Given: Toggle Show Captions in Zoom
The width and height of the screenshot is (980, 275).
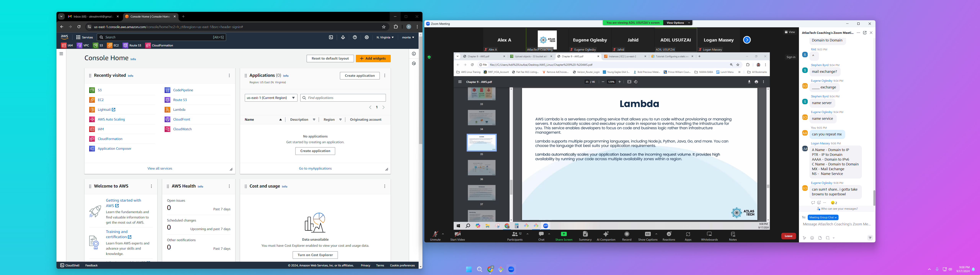Looking at the screenshot, I should coord(648,234).
